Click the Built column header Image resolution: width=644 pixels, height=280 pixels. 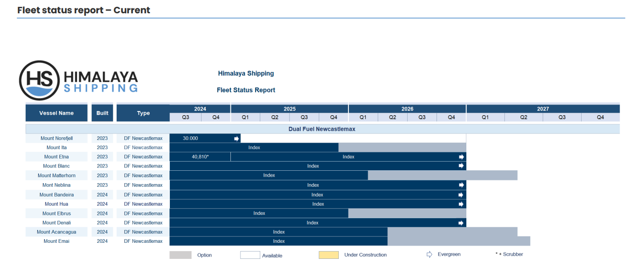tap(102, 113)
